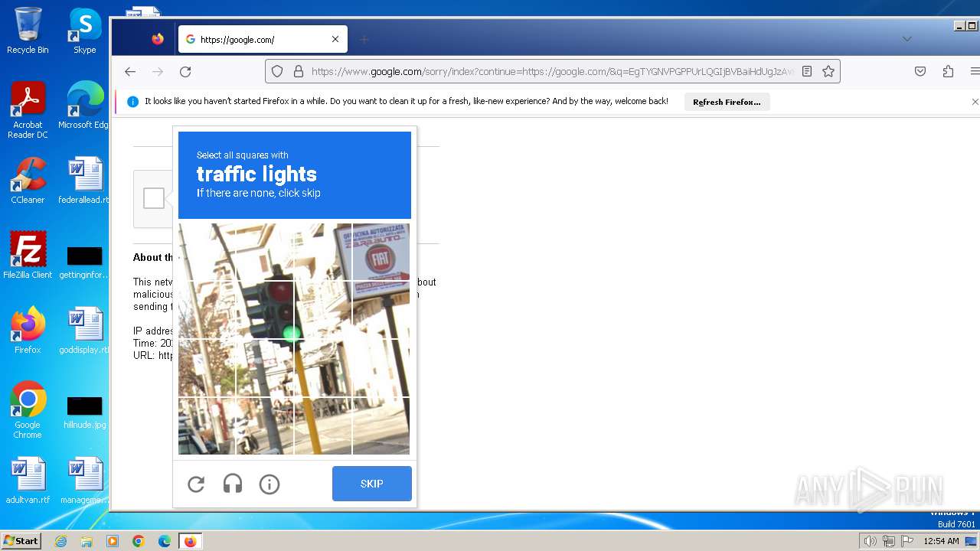Open File Explorer from taskbar
Viewport: 980px width, 551px height.
coord(87,541)
